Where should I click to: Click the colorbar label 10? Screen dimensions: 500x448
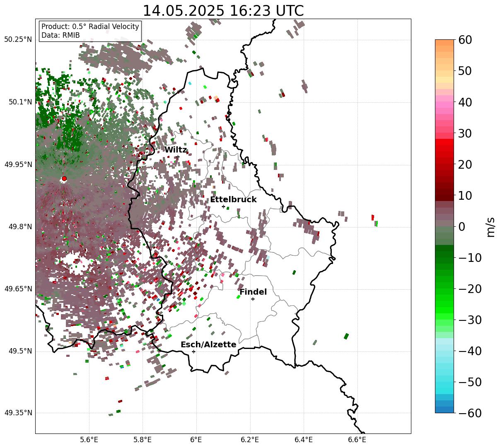pos(465,195)
